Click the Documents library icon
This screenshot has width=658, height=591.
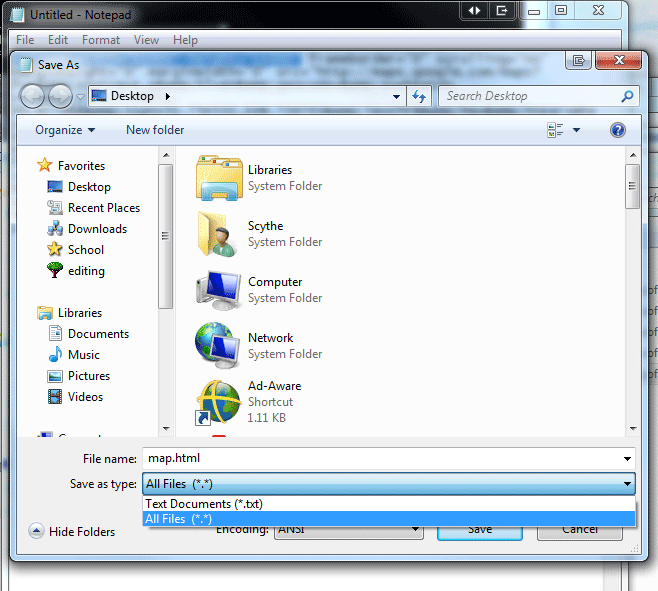pyautogui.click(x=55, y=333)
